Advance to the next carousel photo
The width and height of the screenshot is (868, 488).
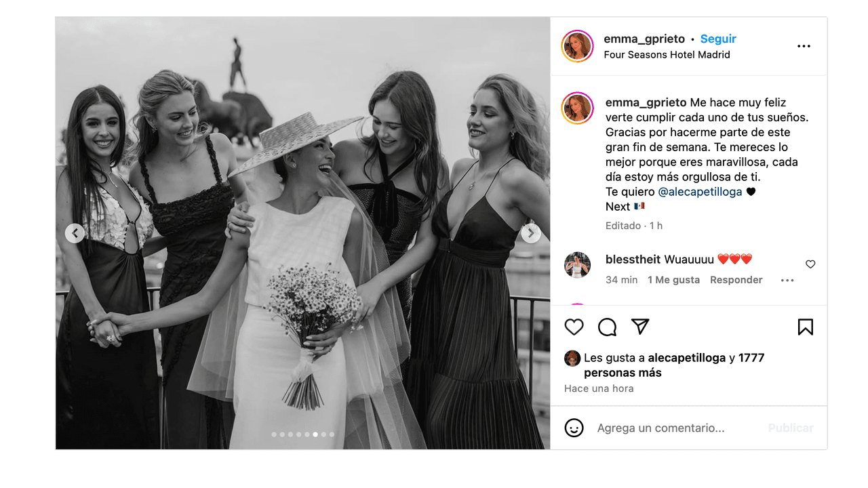tap(531, 232)
